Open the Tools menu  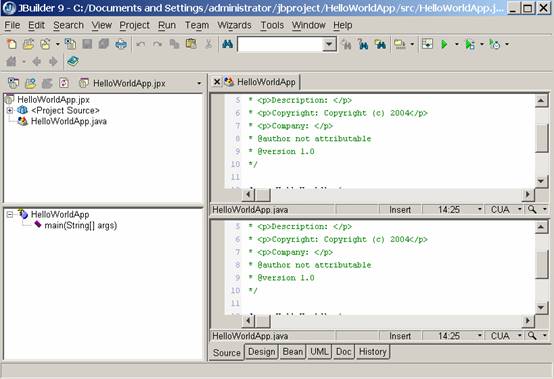coord(272,25)
